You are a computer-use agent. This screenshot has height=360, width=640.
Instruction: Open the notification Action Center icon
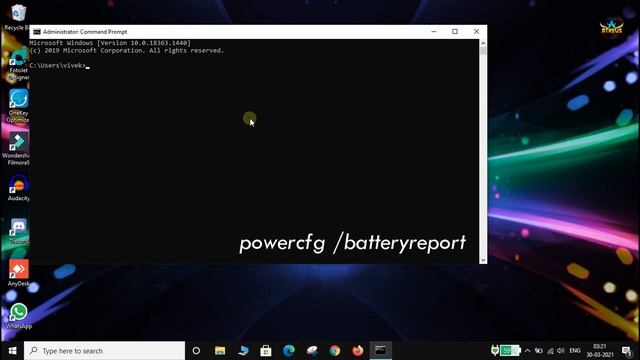pos(627,351)
